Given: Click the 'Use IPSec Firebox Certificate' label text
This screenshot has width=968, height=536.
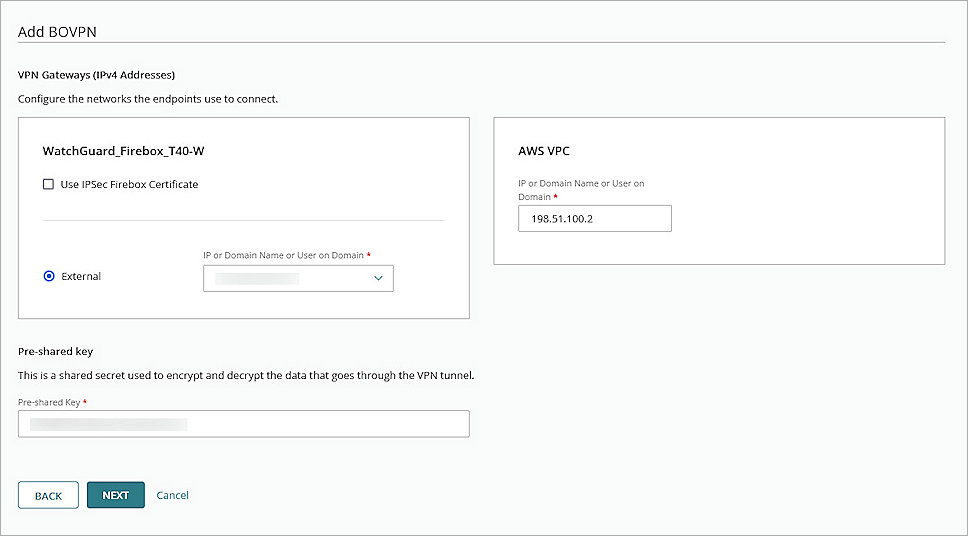Looking at the screenshot, I should pyautogui.click(x=129, y=184).
